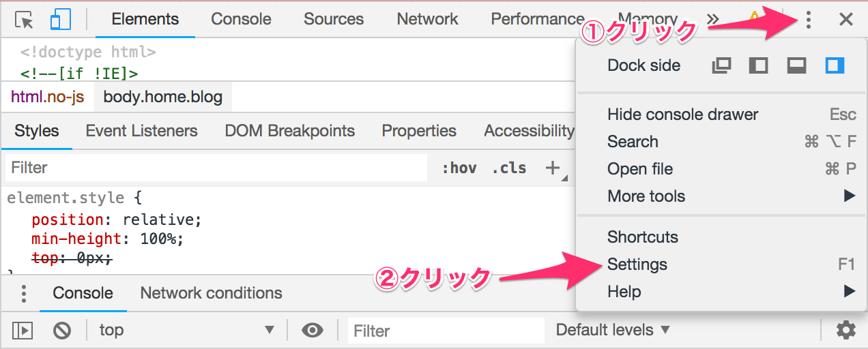Activate the inspect element picker icon
The width and height of the screenshot is (868, 349).
point(25,20)
